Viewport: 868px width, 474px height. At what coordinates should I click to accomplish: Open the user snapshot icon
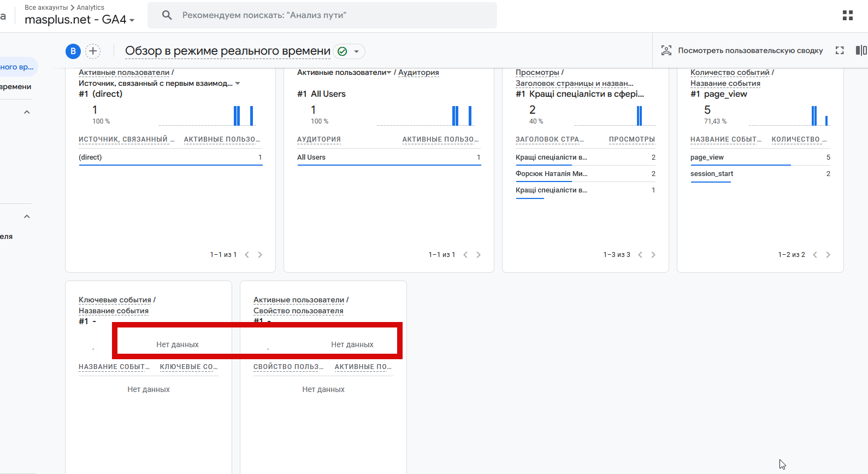tap(666, 50)
